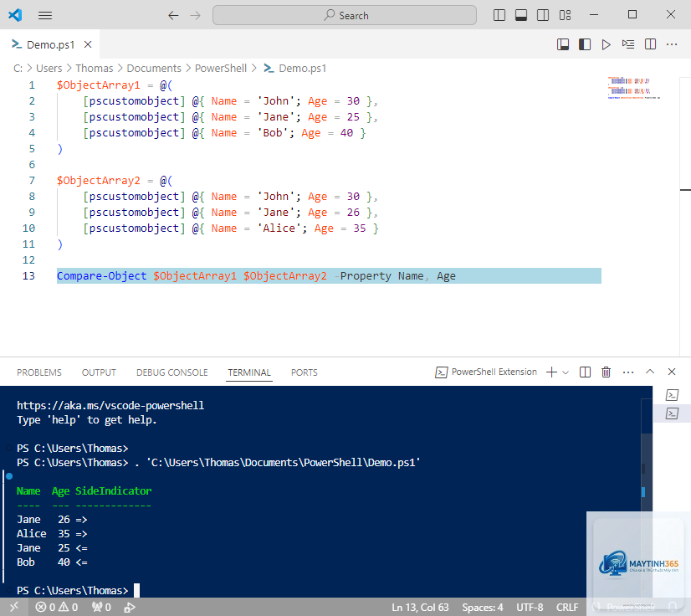Select the TERMINAL panel tab

[x=249, y=372]
